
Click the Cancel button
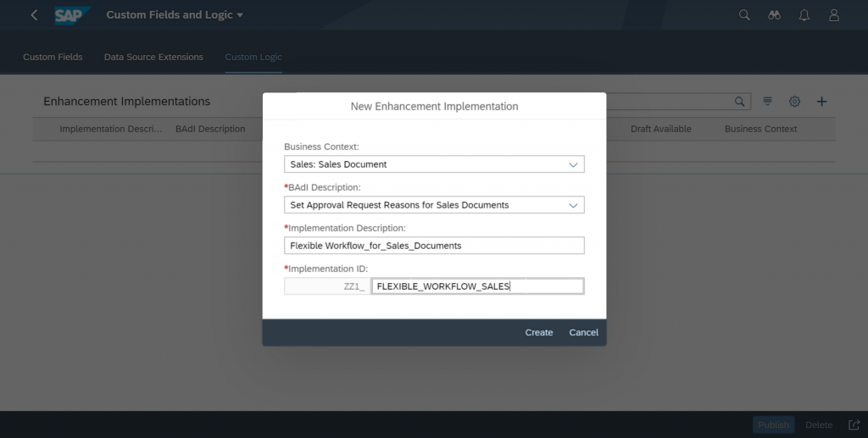[583, 332]
